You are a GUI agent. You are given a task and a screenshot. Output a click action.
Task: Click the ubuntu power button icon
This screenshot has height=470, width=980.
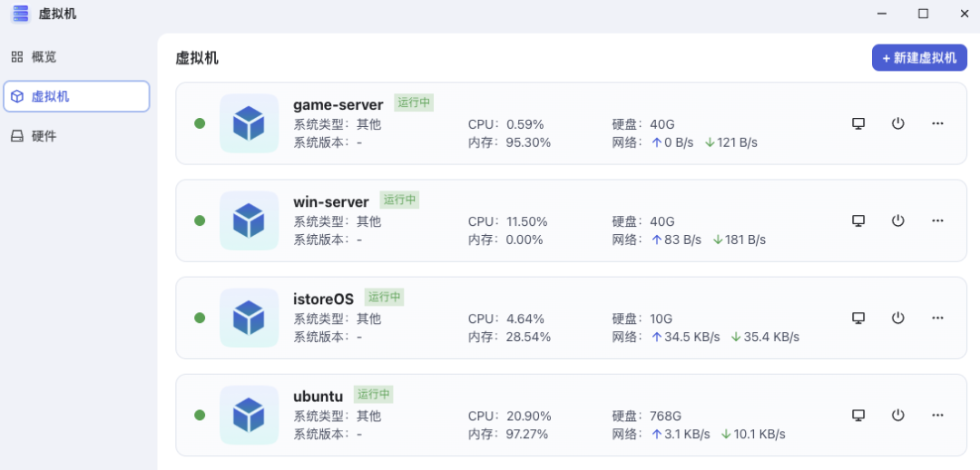[897, 415]
